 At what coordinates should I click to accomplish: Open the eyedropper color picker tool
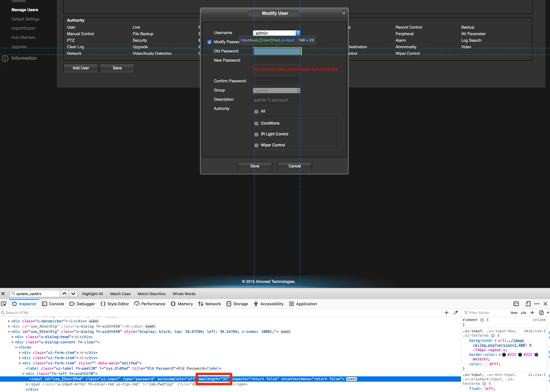(x=456, y=312)
